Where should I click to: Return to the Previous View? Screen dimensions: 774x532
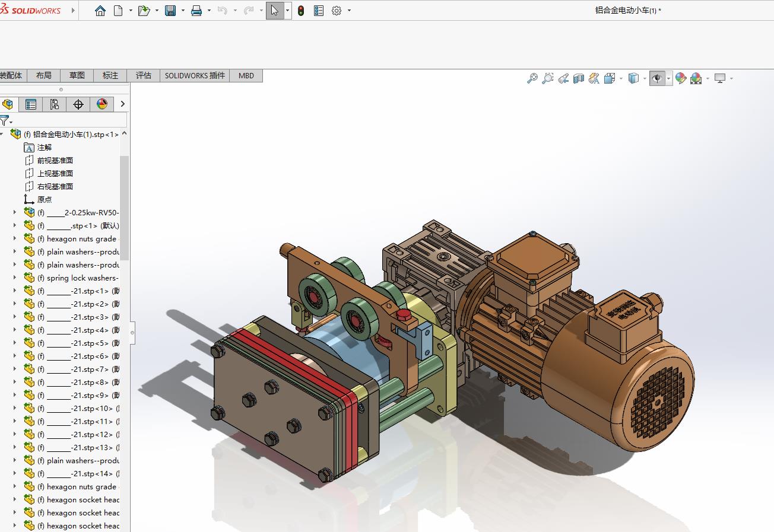[563, 78]
